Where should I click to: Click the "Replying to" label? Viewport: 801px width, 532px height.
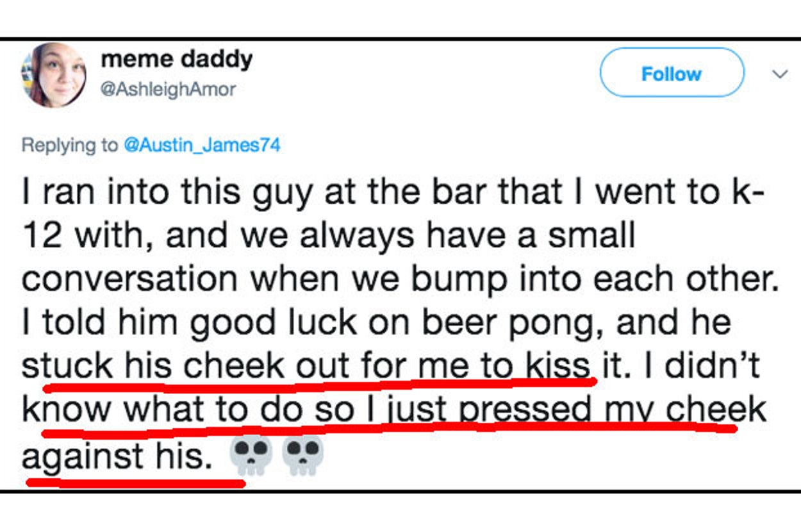click(x=70, y=145)
